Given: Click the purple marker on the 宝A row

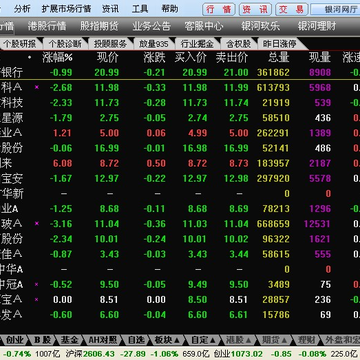Looking at the screenshot, I should pyautogui.click(x=37, y=299).
